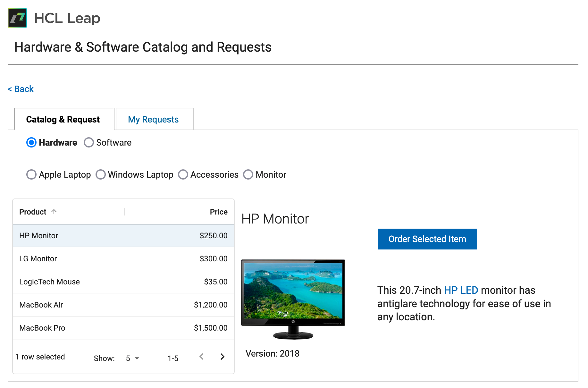Click the Order Selected Item button
This screenshot has width=588, height=388.
427,239
